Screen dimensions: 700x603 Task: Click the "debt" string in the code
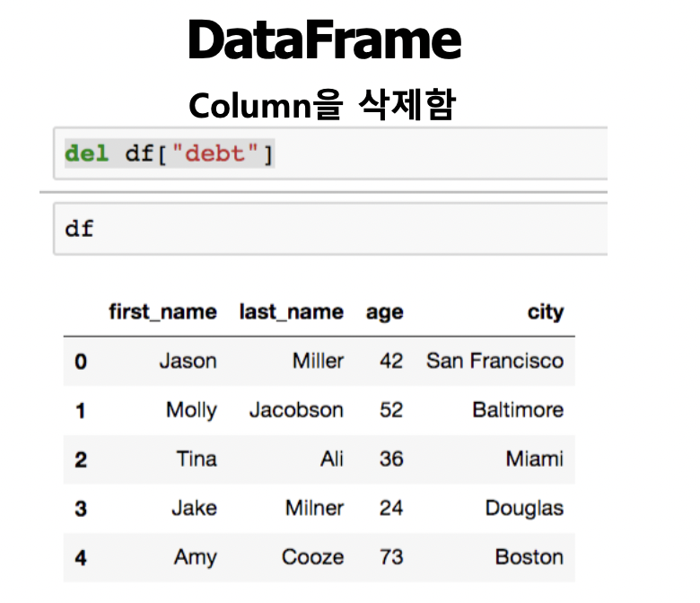(x=215, y=153)
